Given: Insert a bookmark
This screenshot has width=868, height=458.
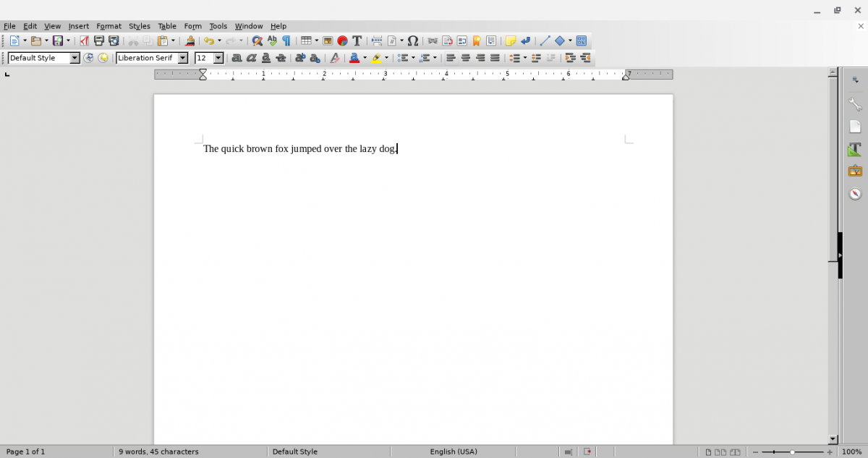Looking at the screenshot, I should (x=476, y=41).
